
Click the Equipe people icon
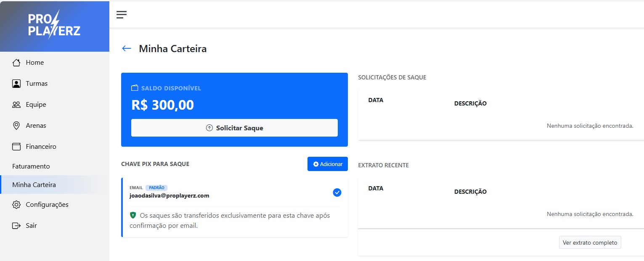click(16, 105)
